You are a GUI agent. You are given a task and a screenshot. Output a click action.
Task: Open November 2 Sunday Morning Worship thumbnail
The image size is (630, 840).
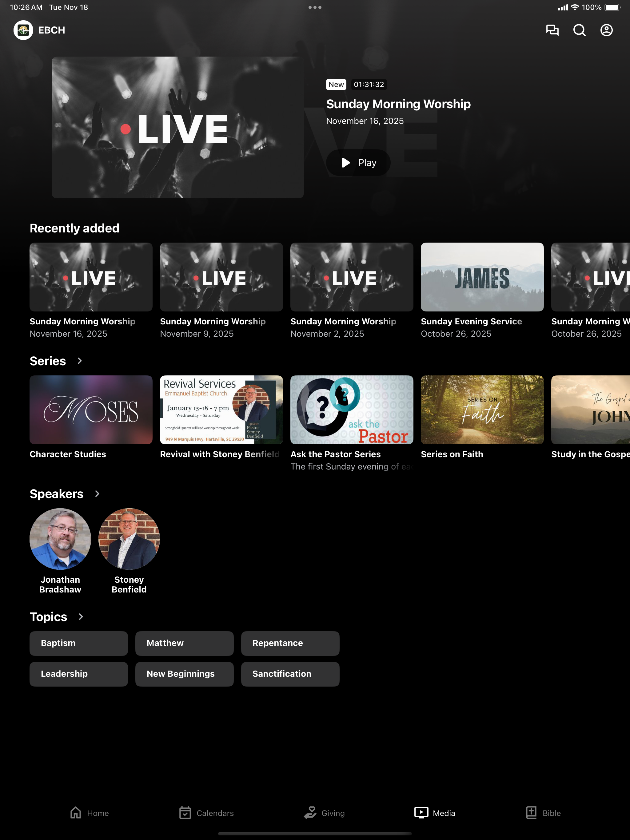[352, 277]
